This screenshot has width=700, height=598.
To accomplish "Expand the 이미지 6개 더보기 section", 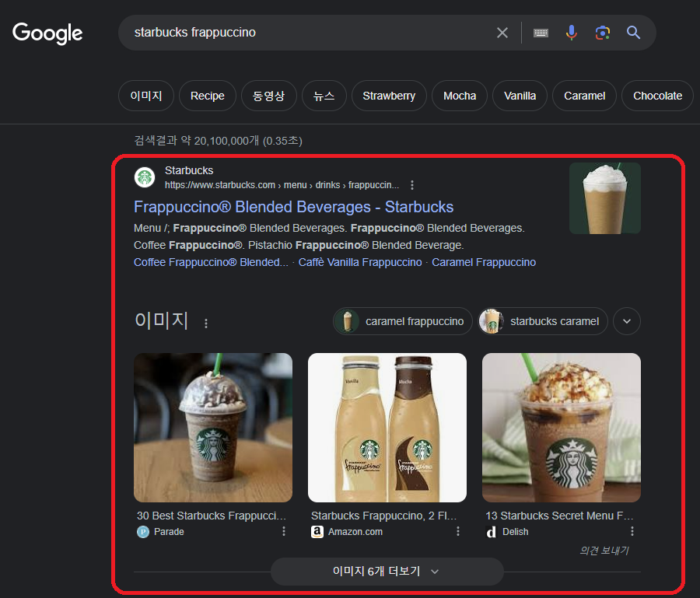I will click(x=387, y=572).
